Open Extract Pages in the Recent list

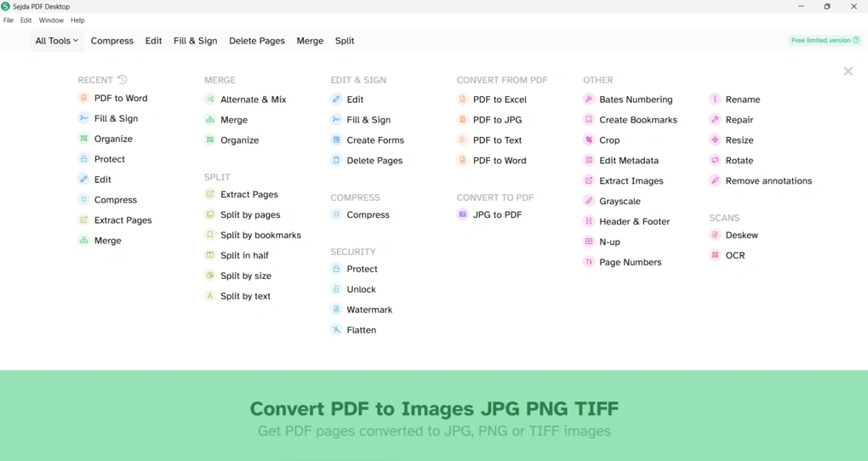click(123, 220)
